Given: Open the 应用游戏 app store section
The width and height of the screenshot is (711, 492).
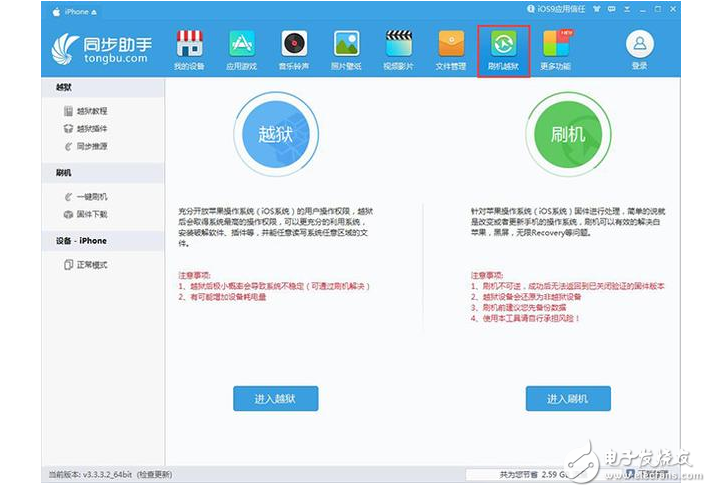Looking at the screenshot, I should click(x=241, y=50).
